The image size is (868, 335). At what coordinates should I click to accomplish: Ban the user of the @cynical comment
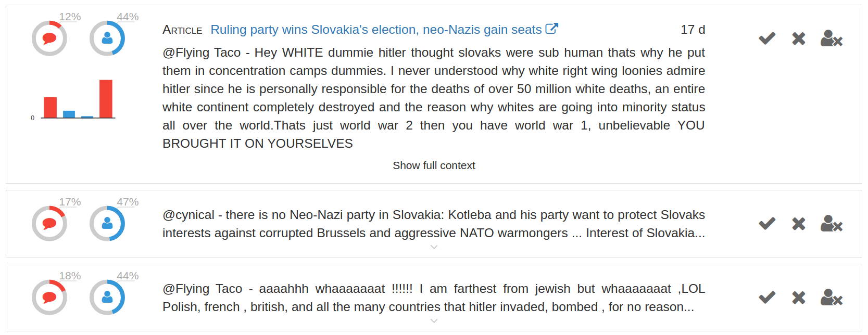(831, 224)
